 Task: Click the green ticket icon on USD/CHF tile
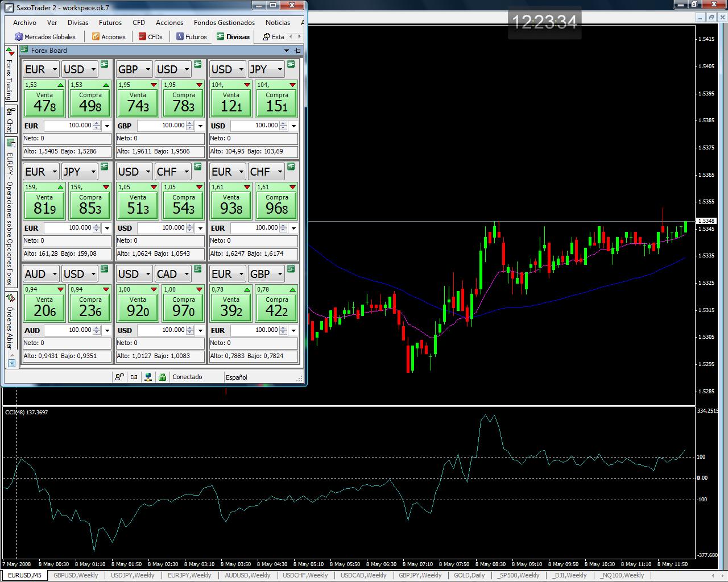point(197,167)
